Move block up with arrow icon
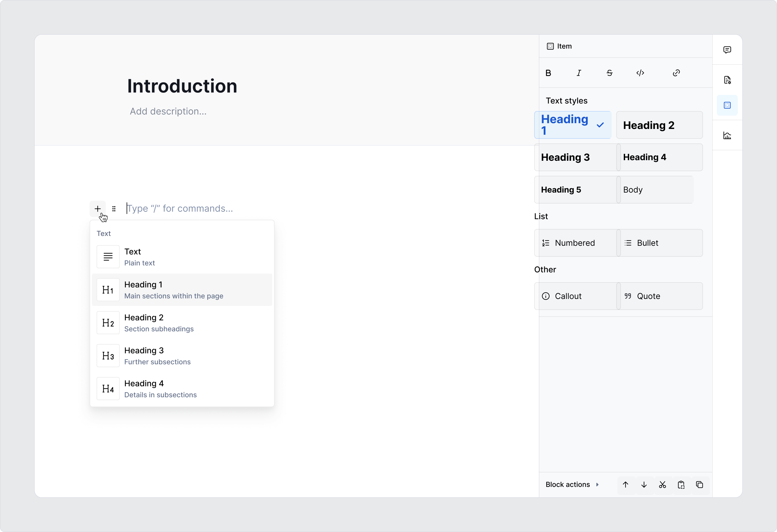Screen dimensions: 777x532 (626, 485)
